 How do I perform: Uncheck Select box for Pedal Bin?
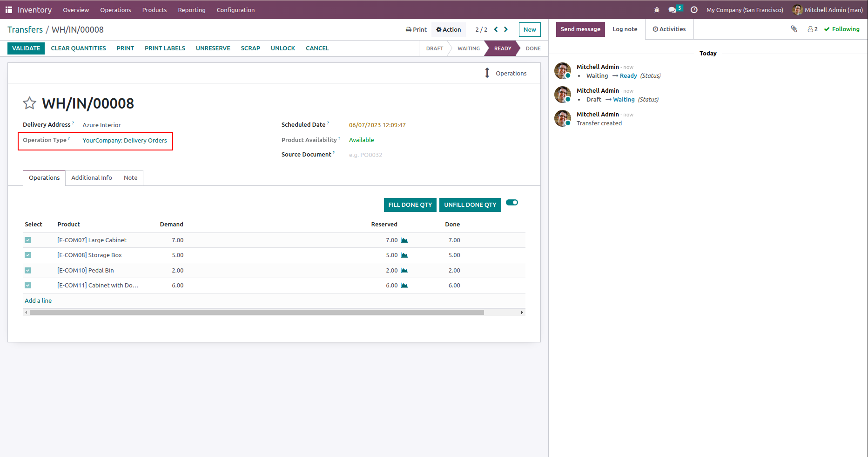tap(28, 271)
